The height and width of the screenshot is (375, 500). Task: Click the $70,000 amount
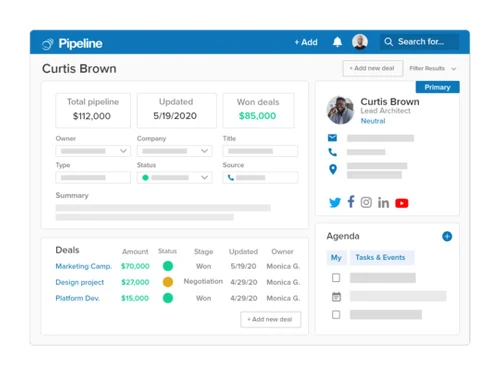point(135,266)
